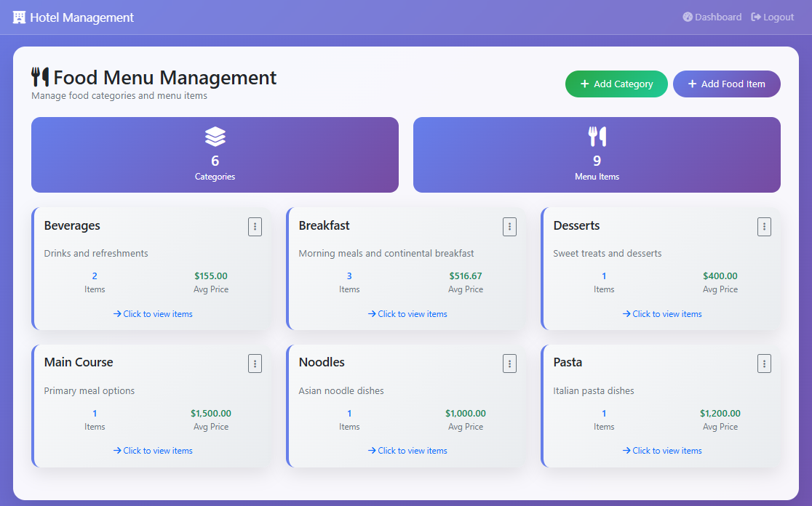Open Desserts card three-dot options menu

point(764,227)
